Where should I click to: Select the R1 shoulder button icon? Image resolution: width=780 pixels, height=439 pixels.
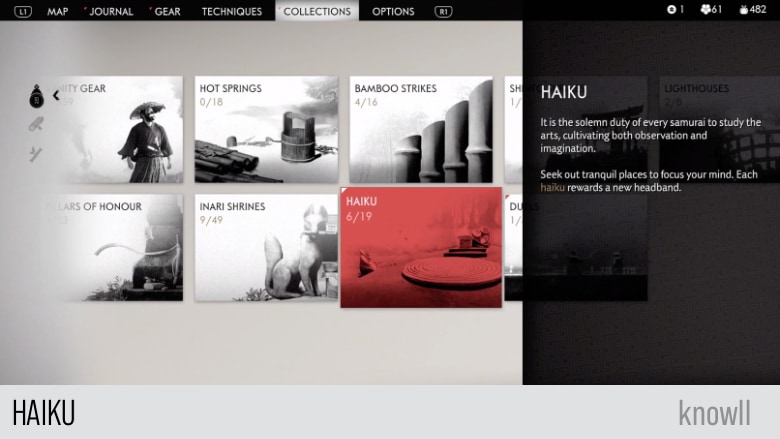(x=443, y=11)
